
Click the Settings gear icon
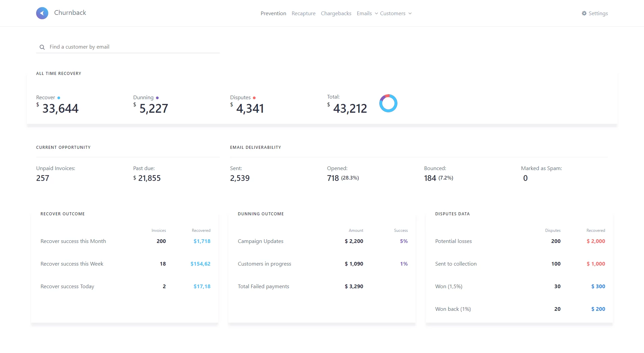[584, 13]
